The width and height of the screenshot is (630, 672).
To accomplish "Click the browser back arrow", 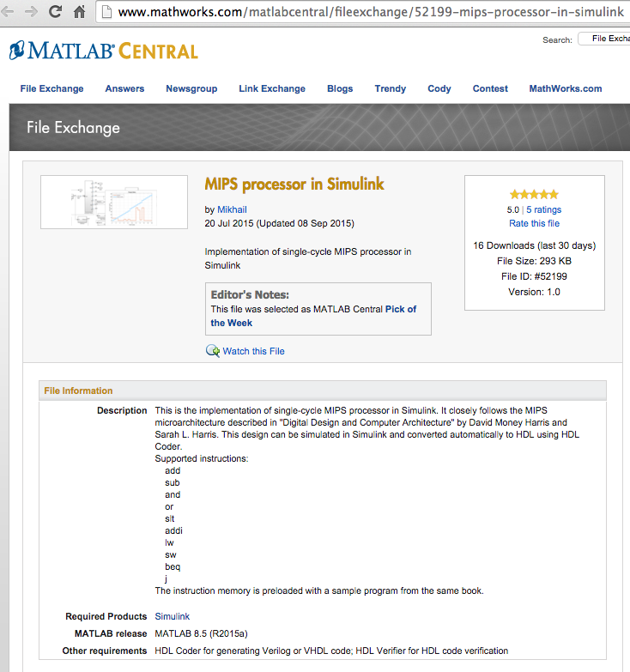I will click(7, 11).
